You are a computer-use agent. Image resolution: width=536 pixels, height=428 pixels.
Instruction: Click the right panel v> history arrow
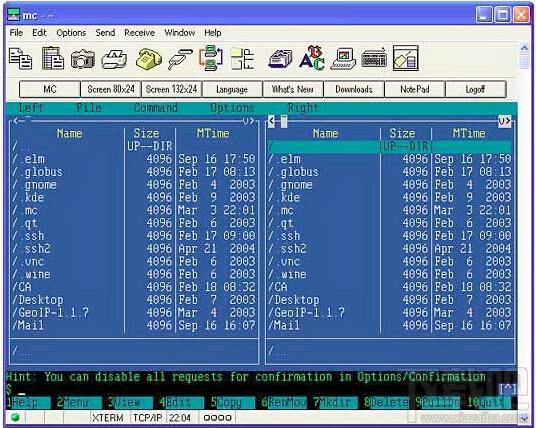(x=504, y=121)
